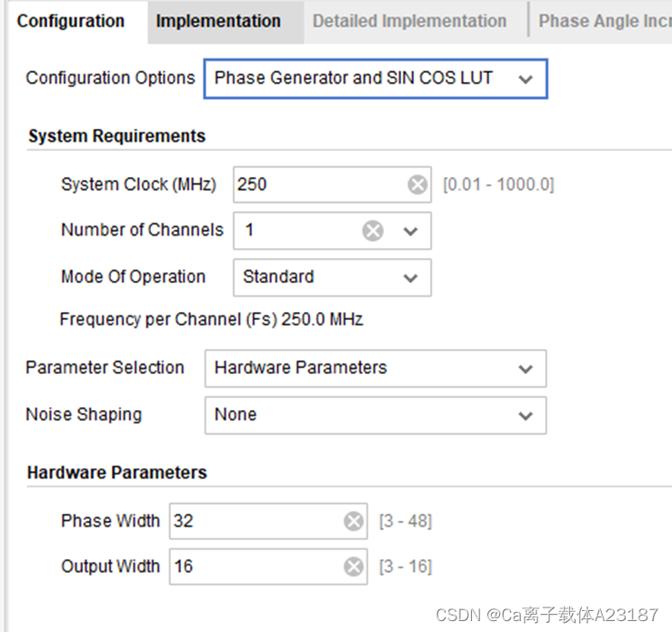Clear the Phase Width value icon
672x632 pixels.
pyautogui.click(x=354, y=521)
